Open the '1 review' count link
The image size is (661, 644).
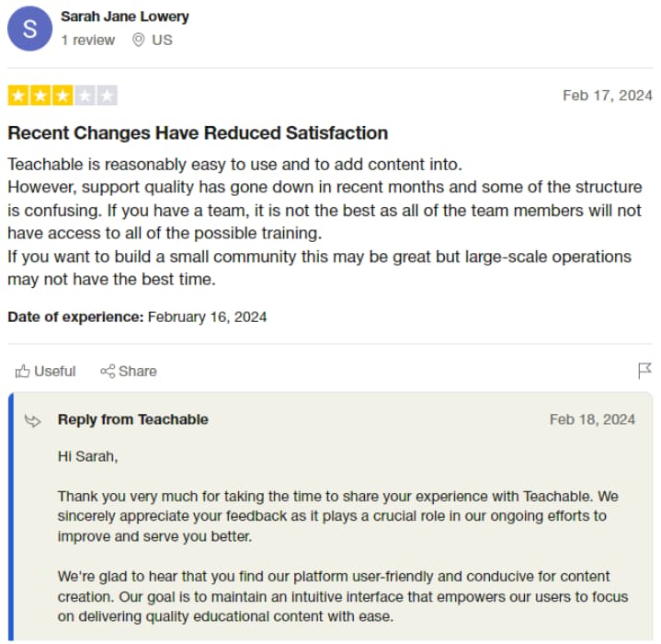click(87, 40)
